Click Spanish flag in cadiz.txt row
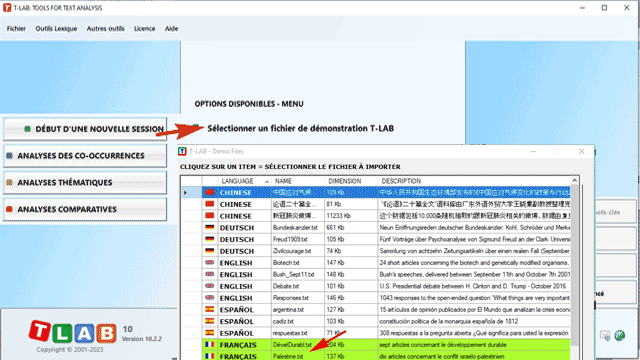The height and width of the screenshot is (360, 640). click(210, 321)
